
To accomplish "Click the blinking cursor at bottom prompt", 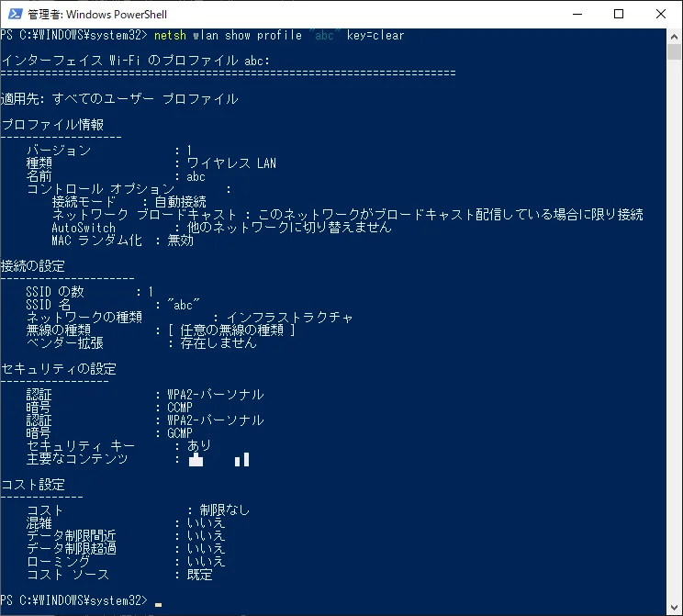I will coord(158,604).
